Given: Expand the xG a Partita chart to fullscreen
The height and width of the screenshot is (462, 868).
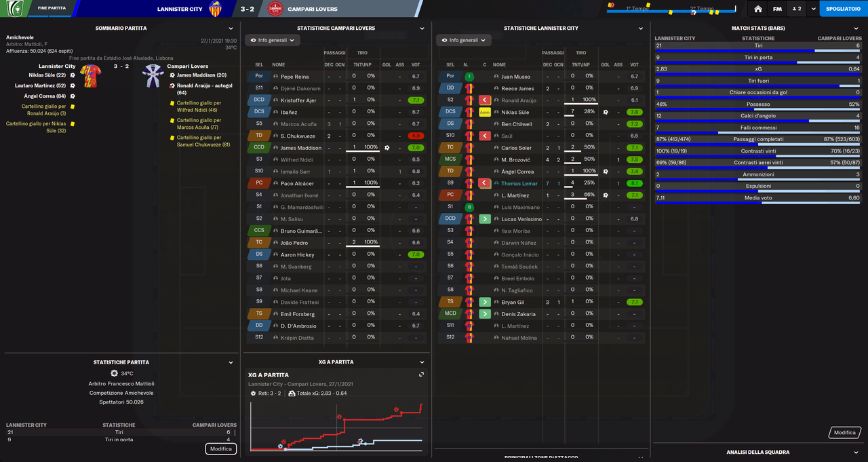Looking at the screenshot, I should [x=421, y=374].
